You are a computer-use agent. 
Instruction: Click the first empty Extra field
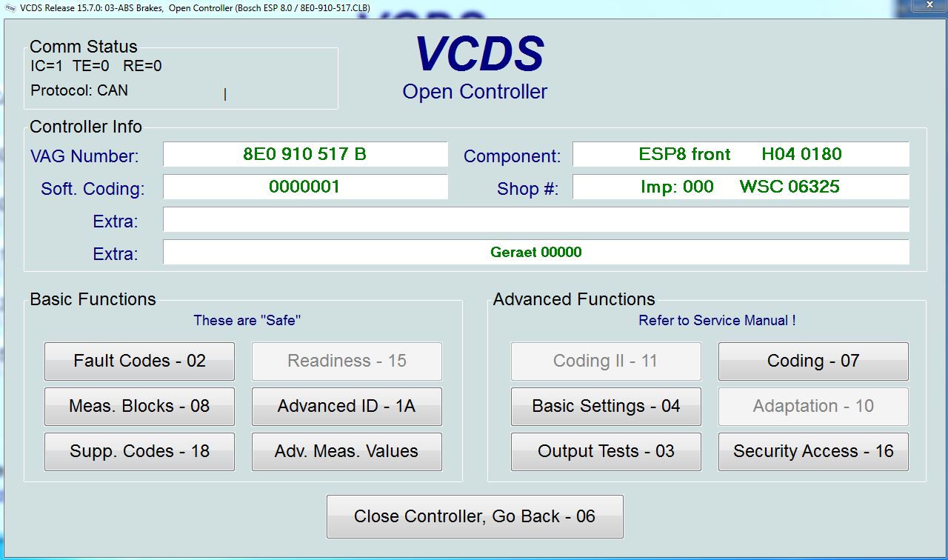536,220
